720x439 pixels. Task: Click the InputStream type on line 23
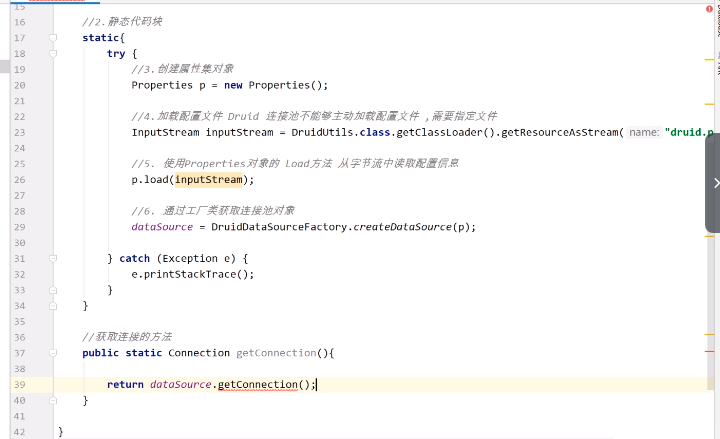(x=165, y=132)
